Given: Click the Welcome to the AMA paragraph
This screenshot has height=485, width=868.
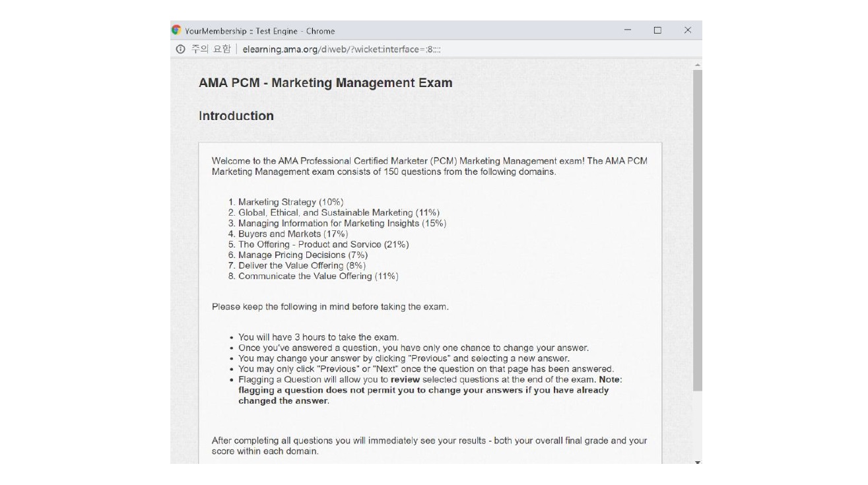Looking at the screenshot, I should click(x=430, y=166).
